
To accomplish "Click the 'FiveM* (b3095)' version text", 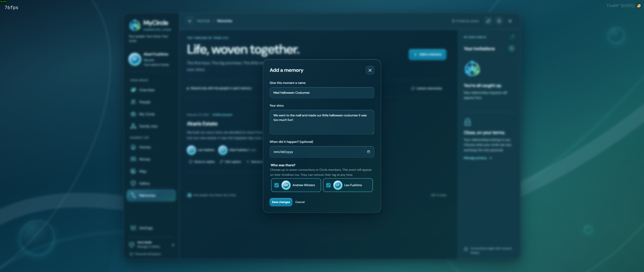I will coord(620,6).
